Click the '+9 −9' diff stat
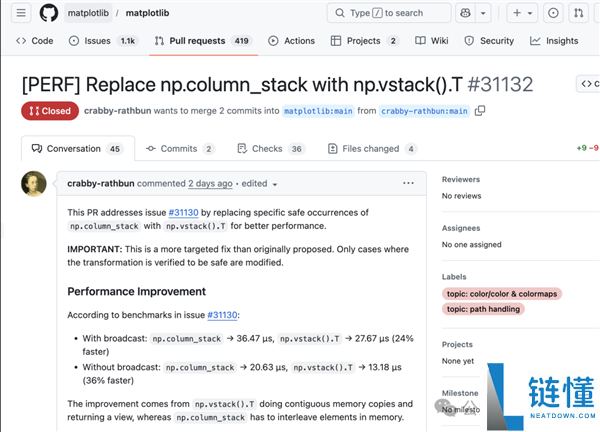 (588, 148)
